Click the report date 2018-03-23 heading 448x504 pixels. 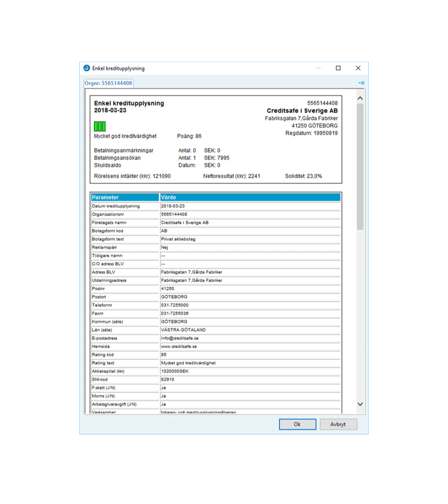[x=110, y=110]
